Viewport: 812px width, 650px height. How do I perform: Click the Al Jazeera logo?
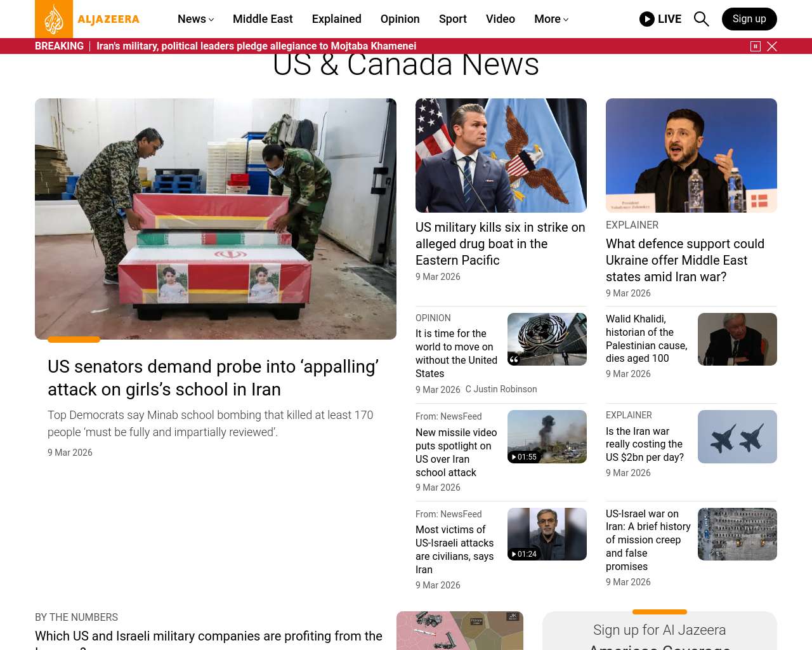(x=88, y=19)
